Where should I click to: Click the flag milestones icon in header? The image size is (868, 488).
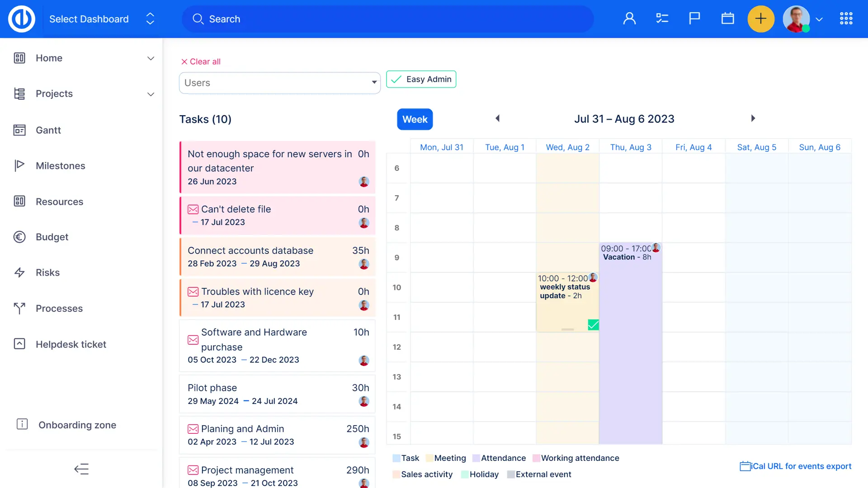[694, 19]
